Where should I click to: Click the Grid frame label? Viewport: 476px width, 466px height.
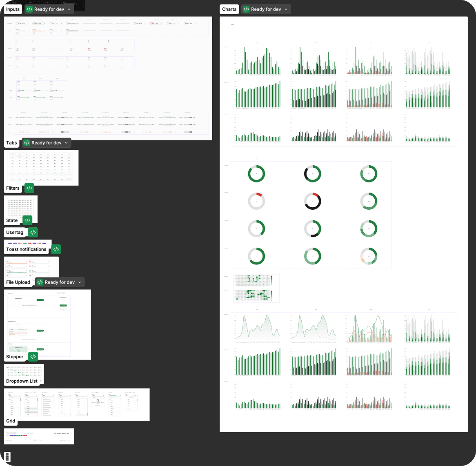11,421
